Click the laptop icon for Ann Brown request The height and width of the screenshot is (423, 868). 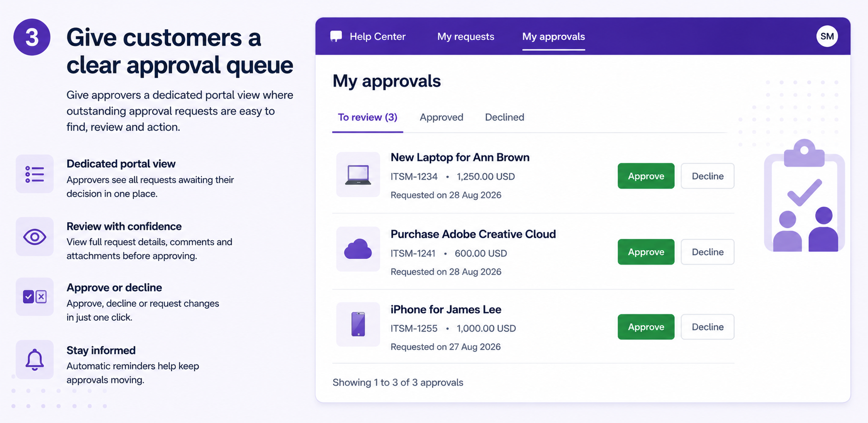point(358,174)
